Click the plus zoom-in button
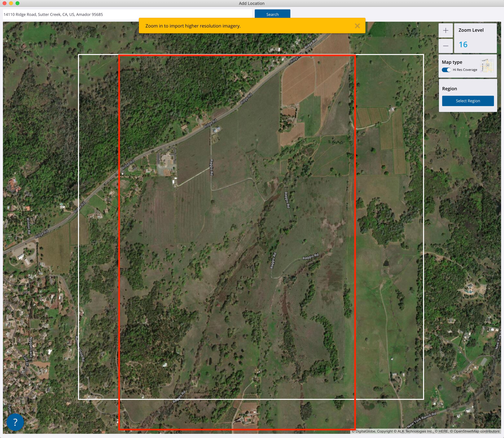The height and width of the screenshot is (438, 504). pyautogui.click(x=446, y=31)
